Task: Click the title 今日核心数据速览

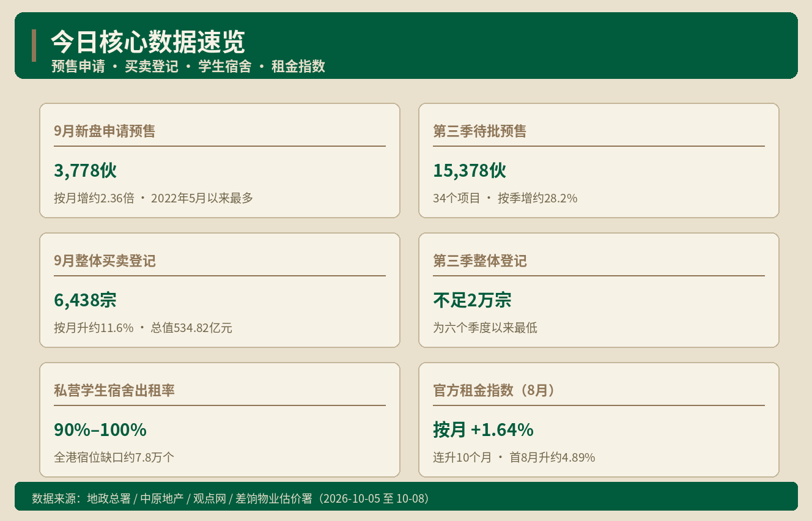Action: [148, 42]
